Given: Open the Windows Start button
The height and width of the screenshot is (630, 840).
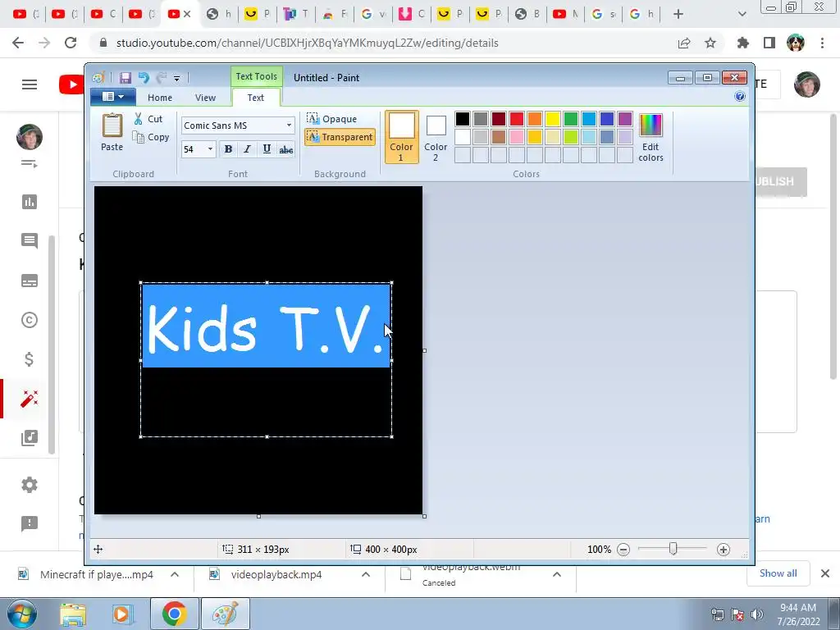Looking at the screenshot, I should 22,614.
